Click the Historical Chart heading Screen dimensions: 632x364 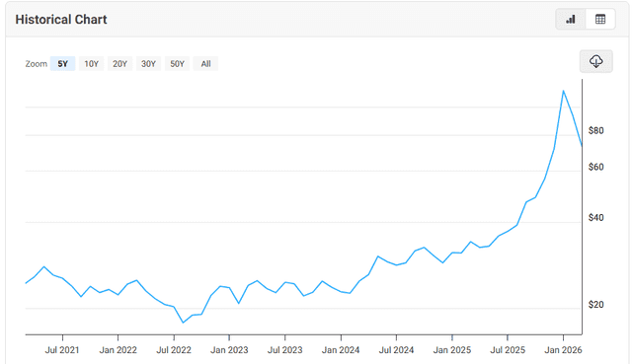click(61, 20)
